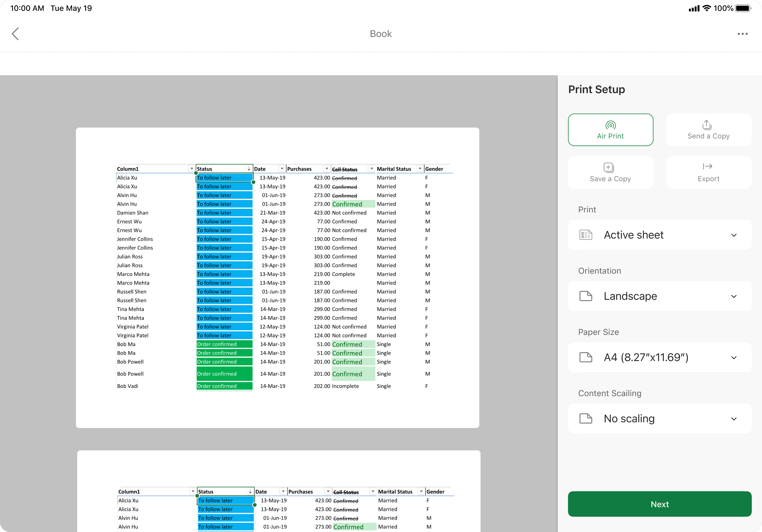Tap the green Next button
The width and height of the screenshot is (762, 532).
pyautogui.click(x=660, y=504)
